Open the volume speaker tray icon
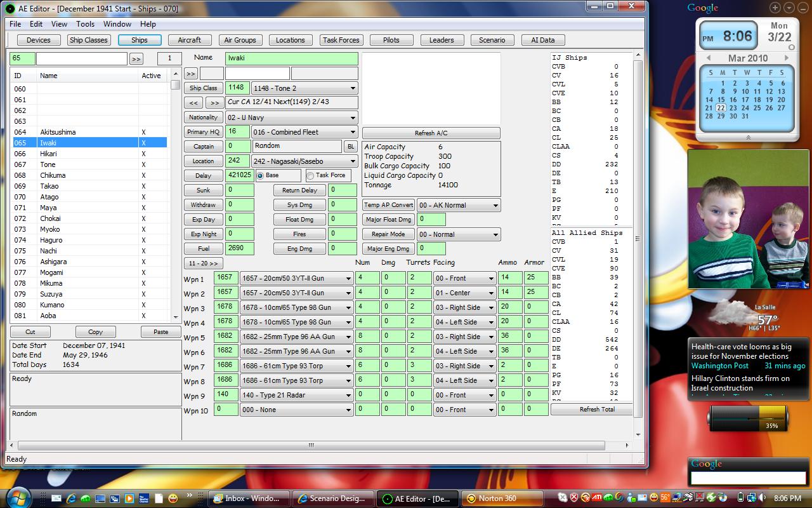The image size is (812, 508). point(761,498)
